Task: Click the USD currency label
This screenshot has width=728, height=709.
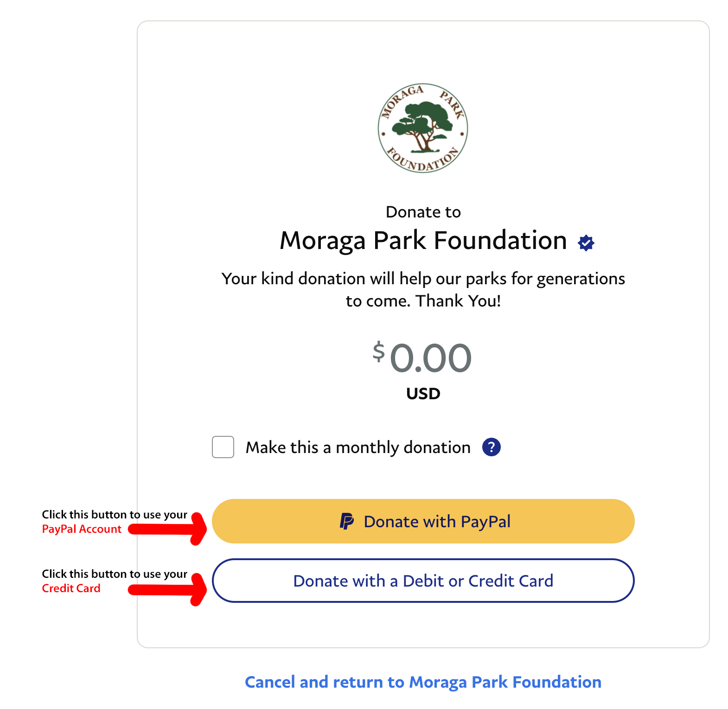Action: pos(422,393)
